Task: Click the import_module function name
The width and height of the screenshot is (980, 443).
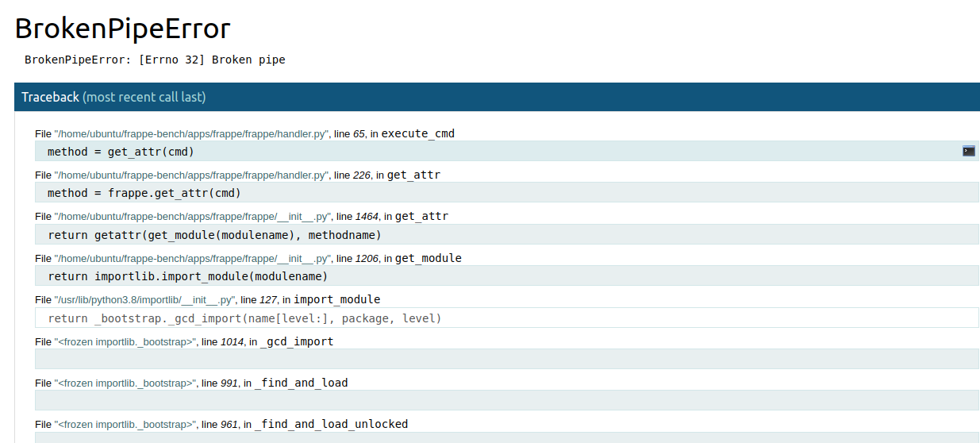Action: point(337,299)
